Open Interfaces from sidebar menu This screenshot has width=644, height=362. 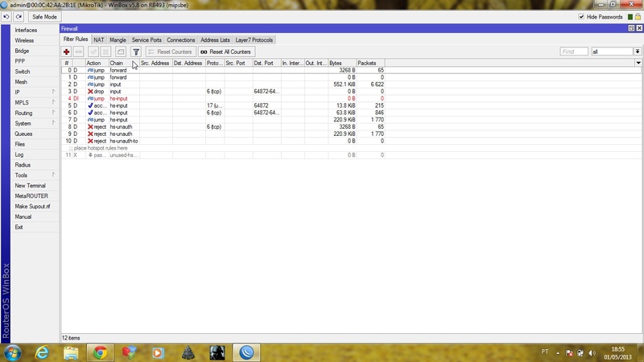[35, 30]
